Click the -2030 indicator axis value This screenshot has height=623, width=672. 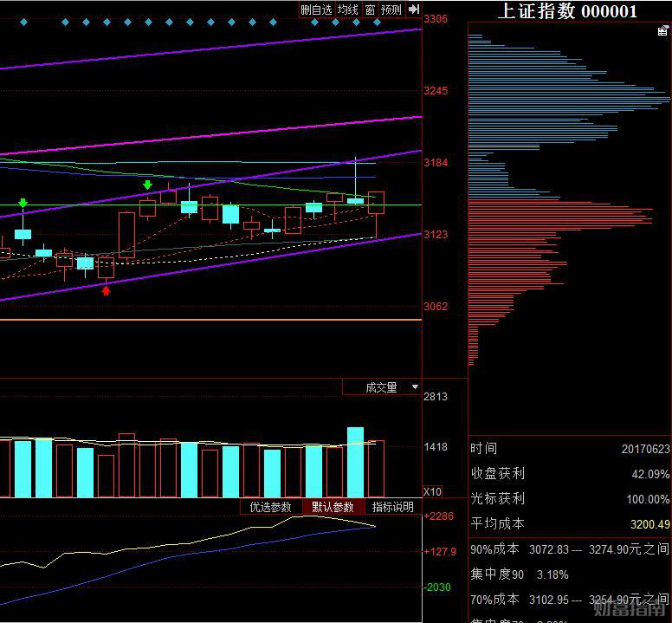[x=437, y=587]
